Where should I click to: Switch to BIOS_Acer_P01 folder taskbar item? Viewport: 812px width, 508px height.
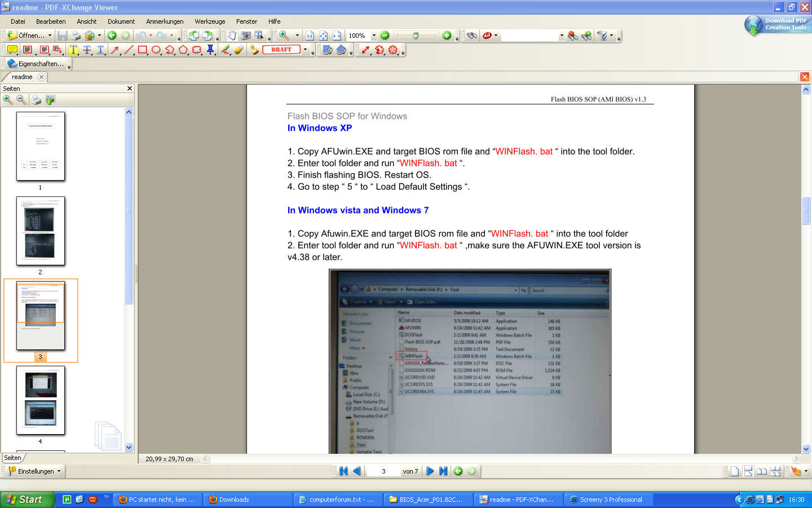pos(428,500)
